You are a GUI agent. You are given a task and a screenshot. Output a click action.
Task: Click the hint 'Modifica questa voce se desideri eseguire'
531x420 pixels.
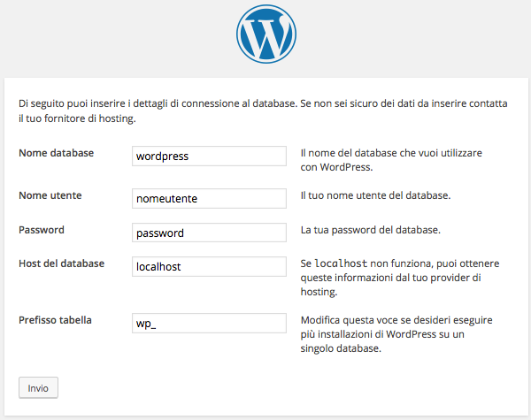[396, 320]
